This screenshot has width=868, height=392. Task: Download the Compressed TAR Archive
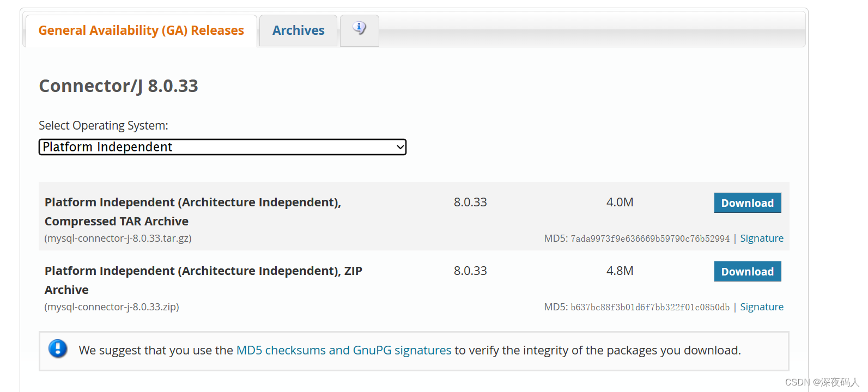pyautogui.click(x=747, y=203)
